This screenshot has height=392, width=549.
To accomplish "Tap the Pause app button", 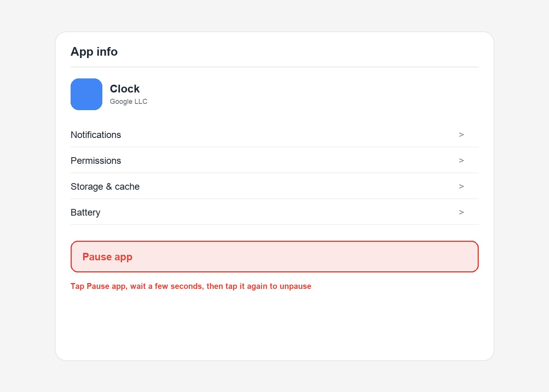I will tap(274, 256).
